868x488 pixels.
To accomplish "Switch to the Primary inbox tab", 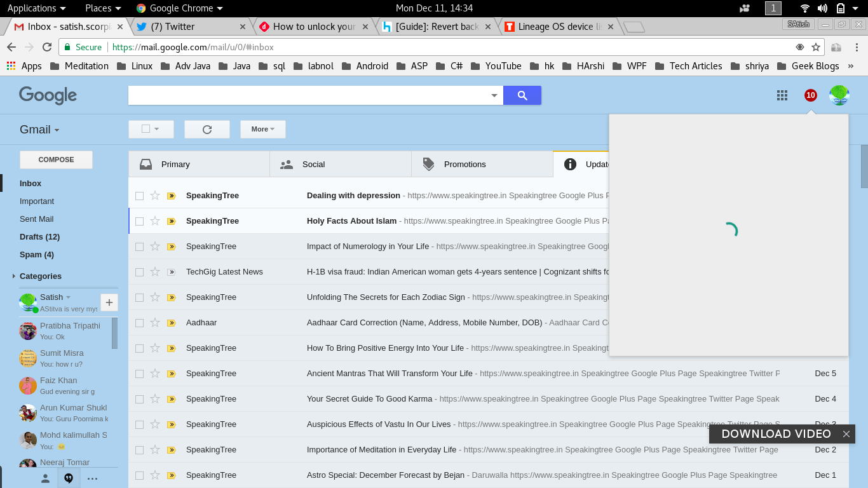I will coord(199,164).
